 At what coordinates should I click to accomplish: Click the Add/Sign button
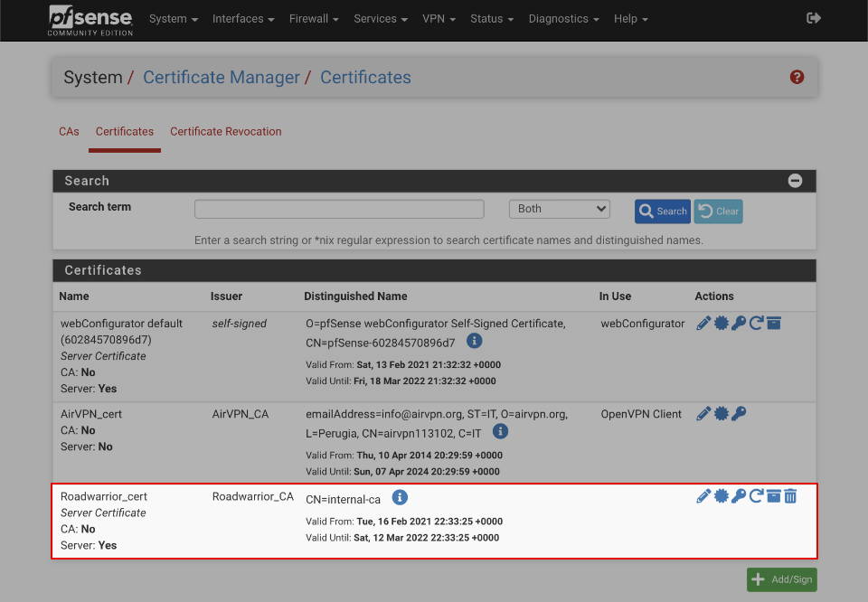coord(781,579)
